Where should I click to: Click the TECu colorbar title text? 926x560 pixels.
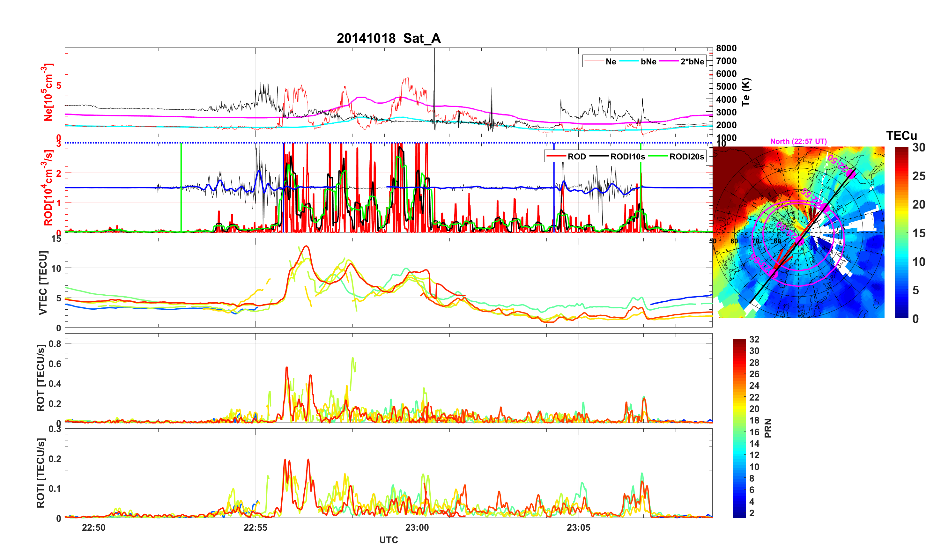click(x=901, y=136)
